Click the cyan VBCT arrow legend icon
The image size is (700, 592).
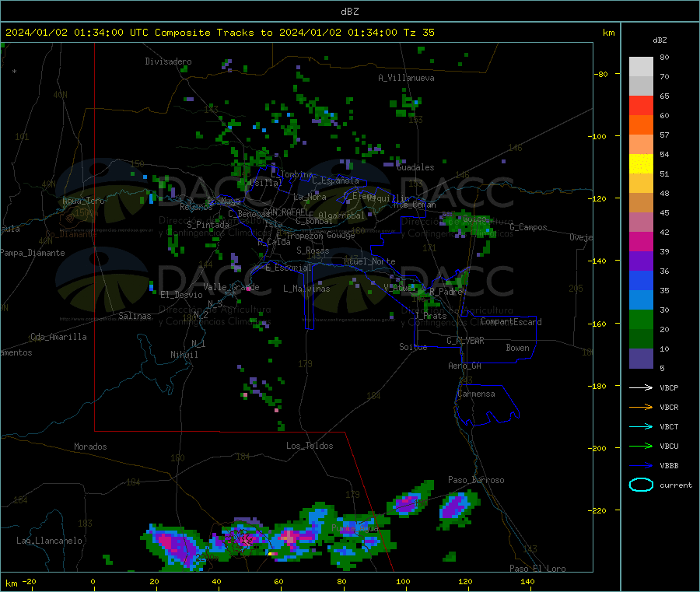click(x=641, y=427)
